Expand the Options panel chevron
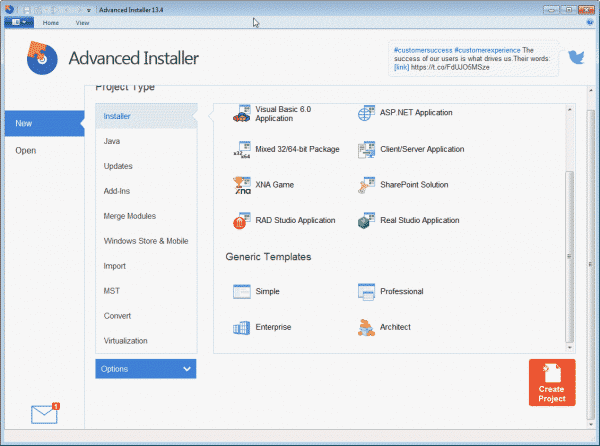600x446 pixels. point(187,369)
